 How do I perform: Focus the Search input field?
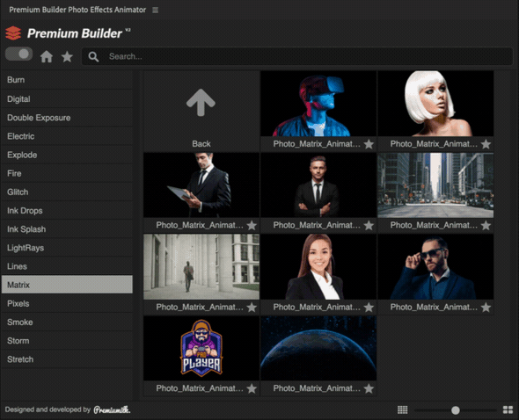tap(297, 56)
